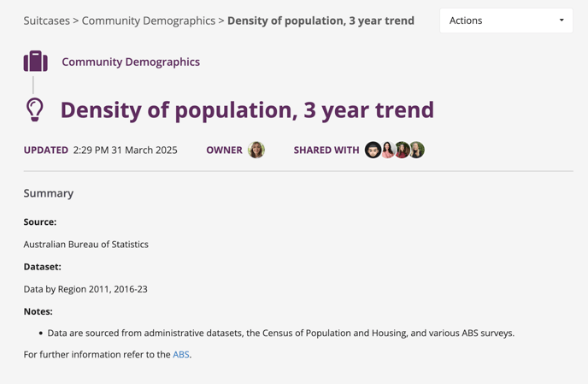Click the last shared-with avatar

[416, 150]
